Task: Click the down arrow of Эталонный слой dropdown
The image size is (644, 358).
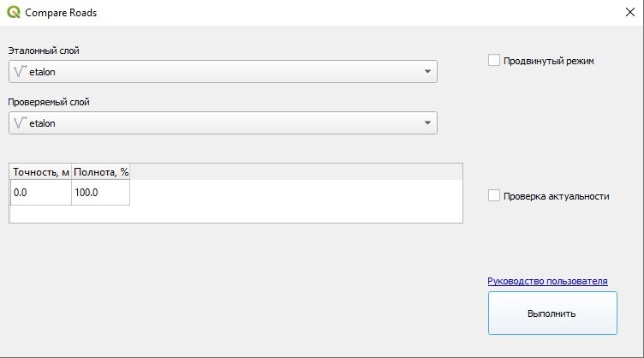Action: coord(427,72)
